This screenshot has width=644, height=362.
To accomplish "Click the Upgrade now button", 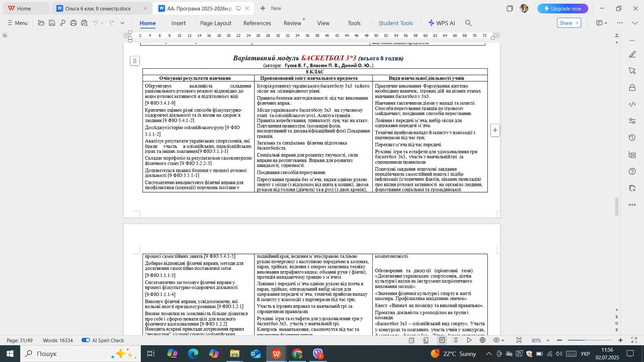I will tap(563, 8).
